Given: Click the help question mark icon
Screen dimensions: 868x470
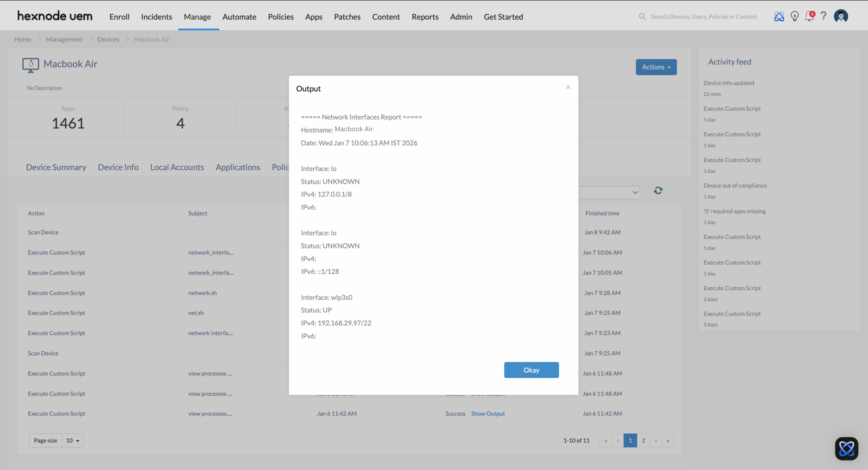Looking at the screenshot, I should (x=824, y=16).
